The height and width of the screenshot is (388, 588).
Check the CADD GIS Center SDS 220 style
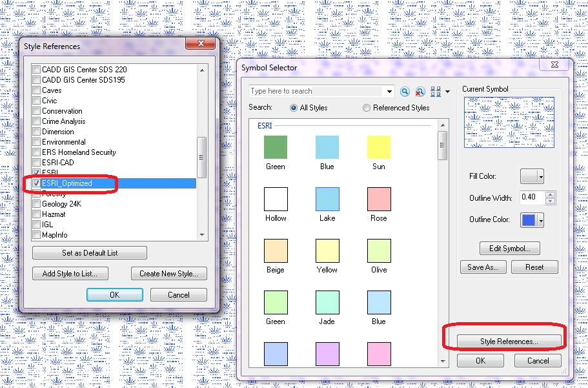point(36,70)
